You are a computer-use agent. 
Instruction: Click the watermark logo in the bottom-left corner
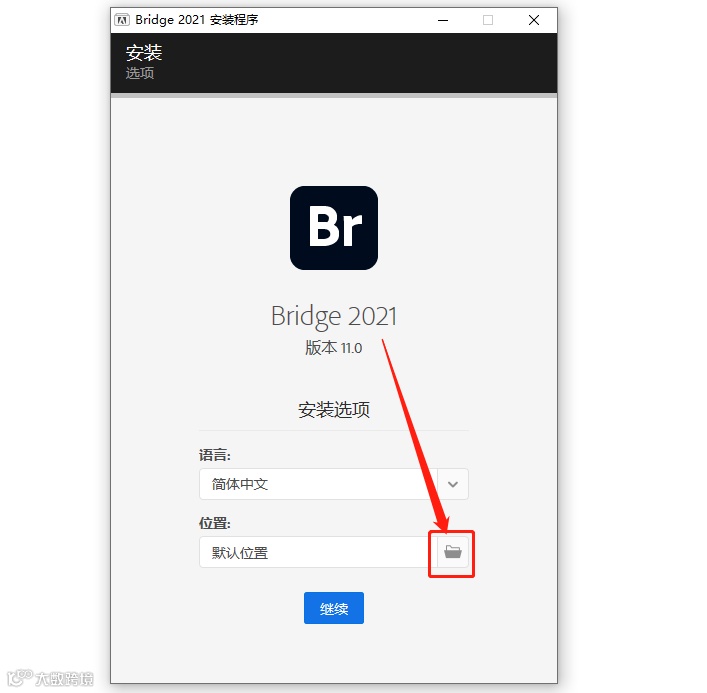coord(20,677)
